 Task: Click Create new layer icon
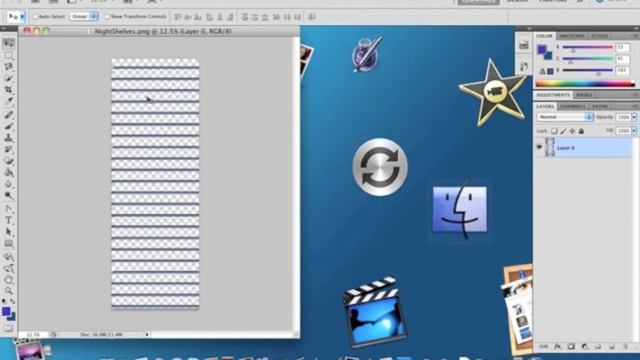pyautogui.click(x=611, y=347)
